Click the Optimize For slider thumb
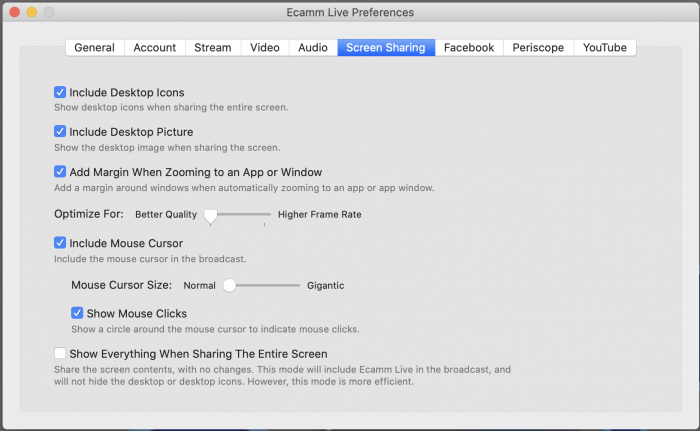Viewport: 700px width, 431px height. (x=210, y=216)
